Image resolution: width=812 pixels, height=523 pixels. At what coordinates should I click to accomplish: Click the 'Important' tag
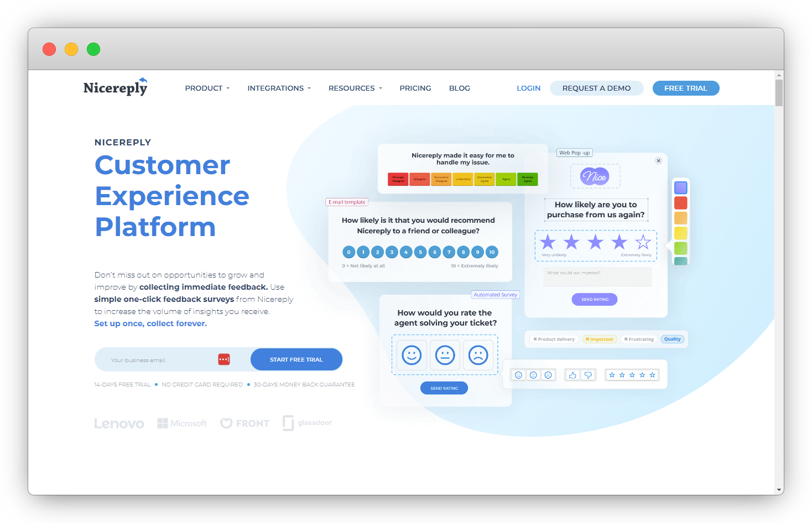pos(600,339)
